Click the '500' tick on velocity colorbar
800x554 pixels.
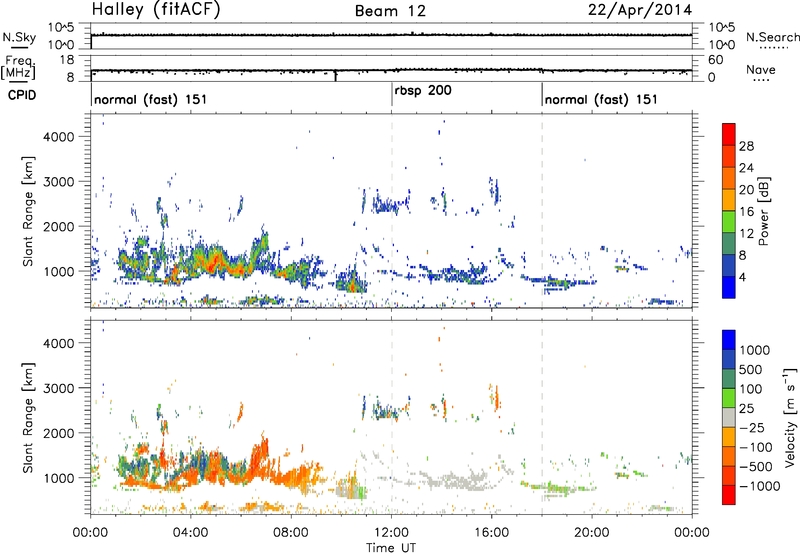pos(751,370)
